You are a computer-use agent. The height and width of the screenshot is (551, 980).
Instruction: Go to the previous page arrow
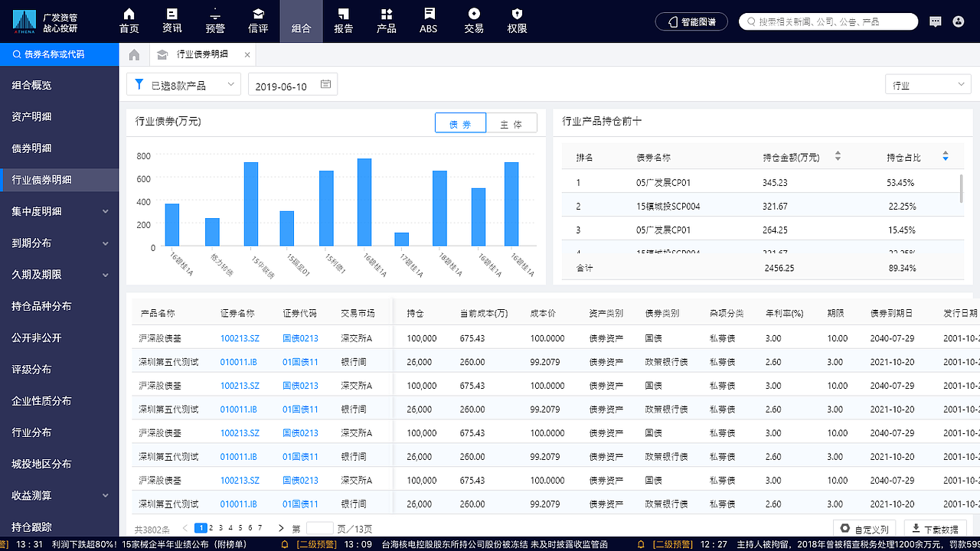tap(185, 528)
